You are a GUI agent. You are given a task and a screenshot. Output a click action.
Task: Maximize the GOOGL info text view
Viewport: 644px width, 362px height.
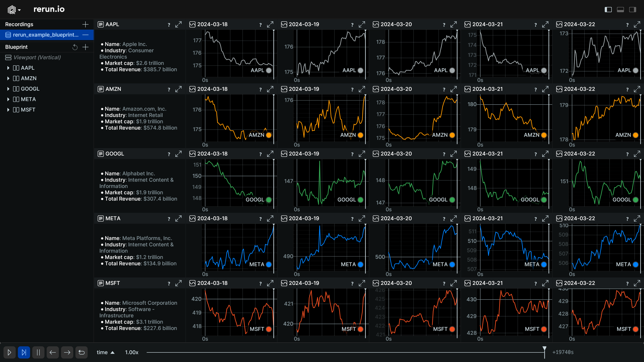(178, 154)
